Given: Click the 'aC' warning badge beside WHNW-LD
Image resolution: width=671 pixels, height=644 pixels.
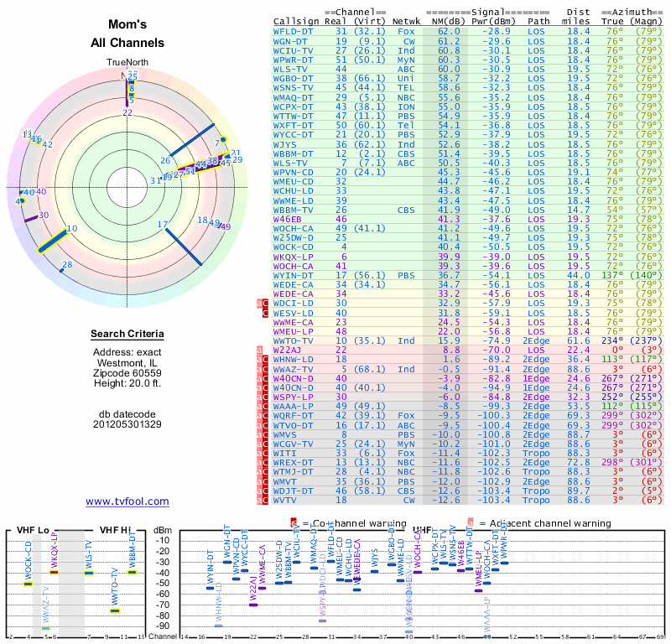Looking at the screenshot, I should coord(263,360).
